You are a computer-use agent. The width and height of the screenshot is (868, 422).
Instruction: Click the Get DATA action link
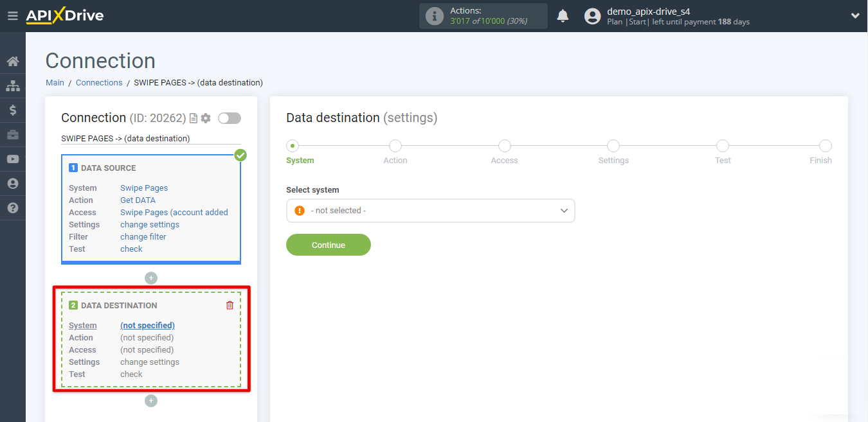coord(138,200)
